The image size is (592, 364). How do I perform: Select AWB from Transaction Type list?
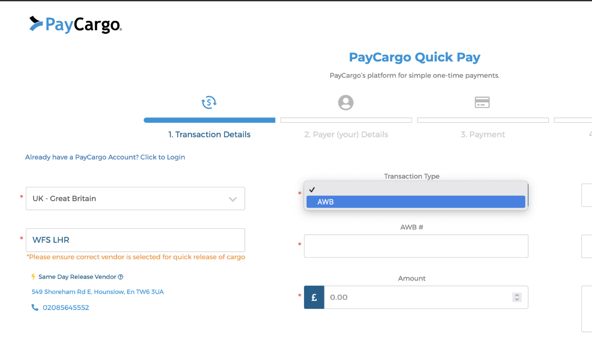[416, 202]
